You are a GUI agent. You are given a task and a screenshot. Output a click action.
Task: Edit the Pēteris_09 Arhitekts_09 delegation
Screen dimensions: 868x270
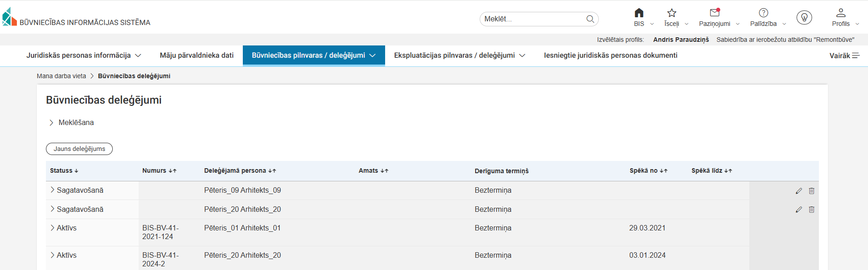(x=799, y=191)
